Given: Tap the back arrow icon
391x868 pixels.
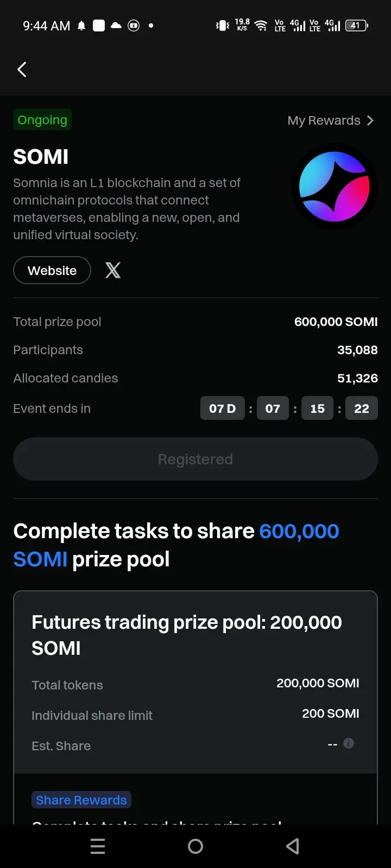Looking at the screenshot, I should (22, 69).
